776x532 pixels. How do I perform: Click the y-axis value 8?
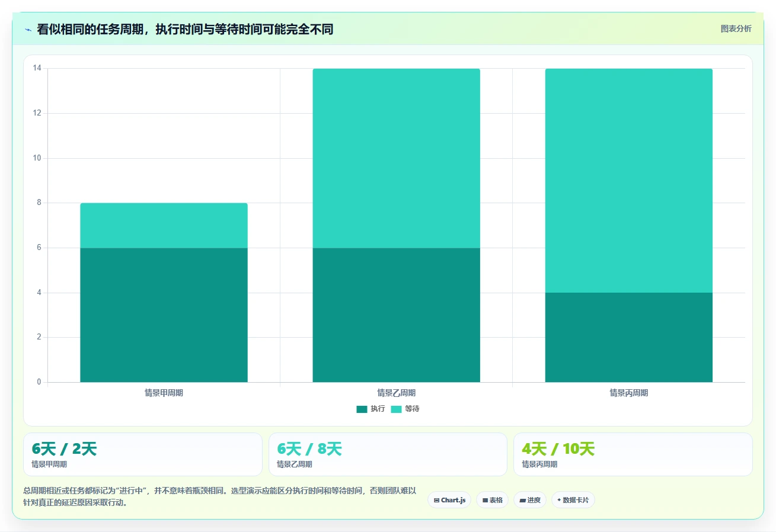[39, 203]
